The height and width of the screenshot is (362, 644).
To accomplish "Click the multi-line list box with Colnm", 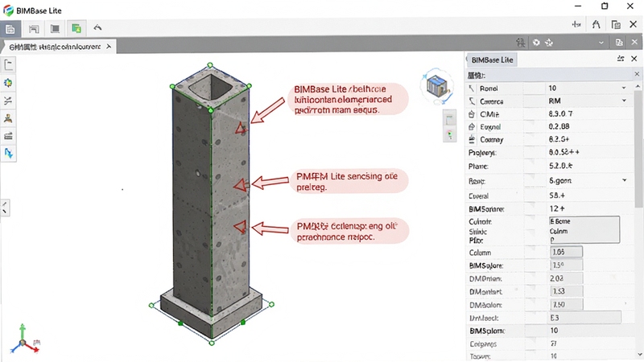I will tap(584, 230).
